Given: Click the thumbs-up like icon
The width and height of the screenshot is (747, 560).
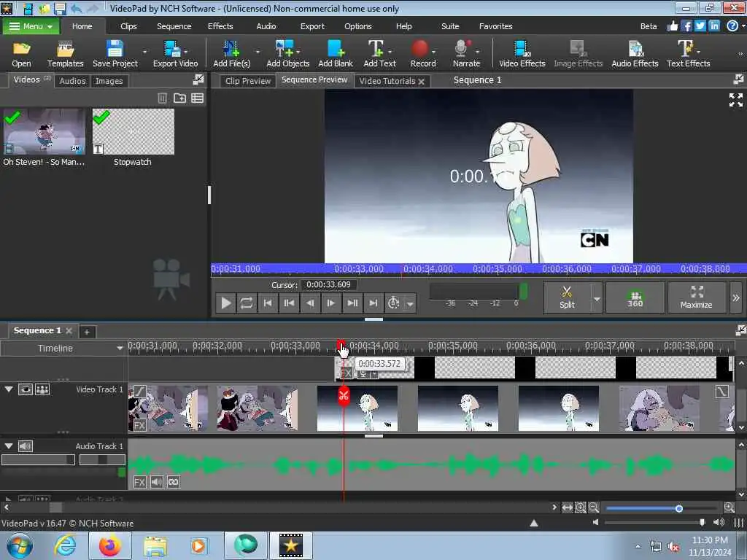Looking at the screenshot, I should (x=672, y=26).
